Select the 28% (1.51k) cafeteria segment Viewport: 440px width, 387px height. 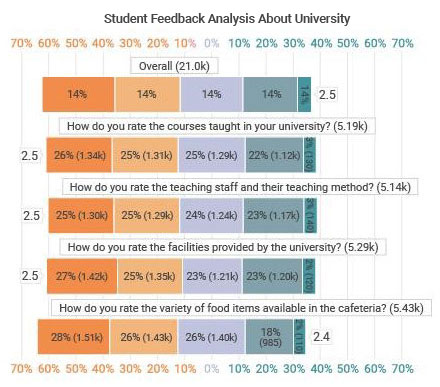pos(73,337)
